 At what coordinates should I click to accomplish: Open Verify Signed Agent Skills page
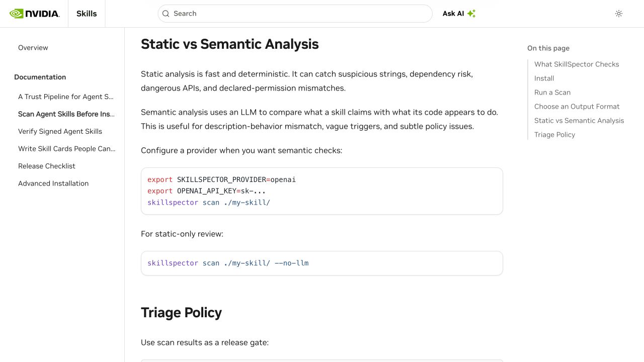(60, 131)
